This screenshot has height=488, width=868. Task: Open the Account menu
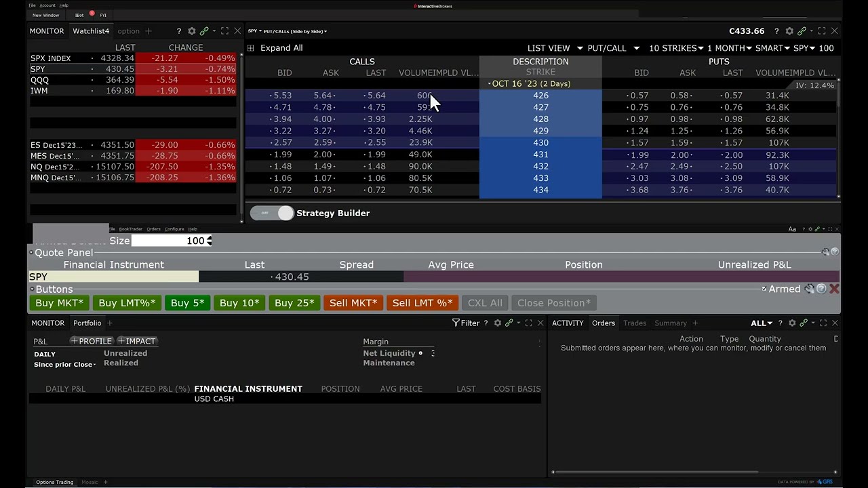[47, 5]
